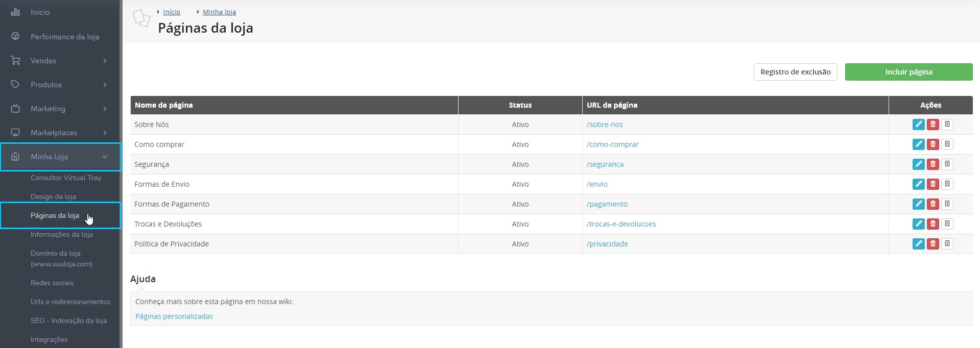The width and height of the screenshot is (980, 348).
Task: Edit the Política de Privacidade page
Action: (918, 244)
